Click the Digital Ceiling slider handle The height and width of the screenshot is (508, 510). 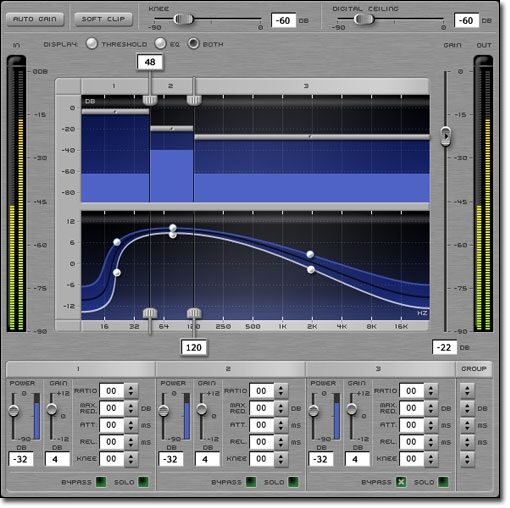[364, 19]
